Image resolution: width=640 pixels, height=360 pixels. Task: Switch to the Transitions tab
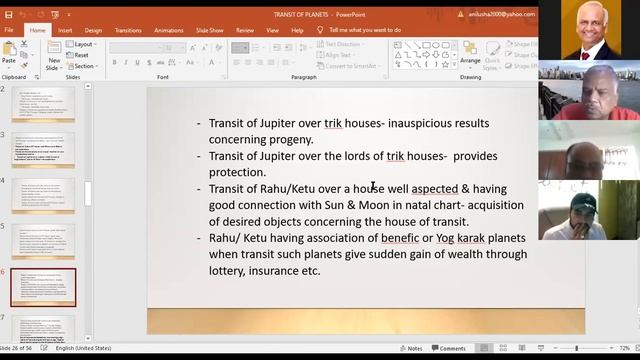point(128,30)
